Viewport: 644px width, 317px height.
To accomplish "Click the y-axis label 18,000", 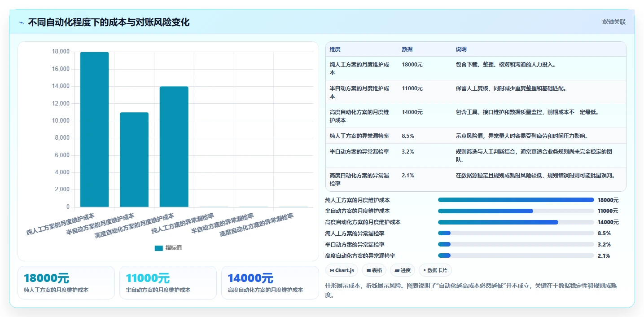I will tap(61, 52).
